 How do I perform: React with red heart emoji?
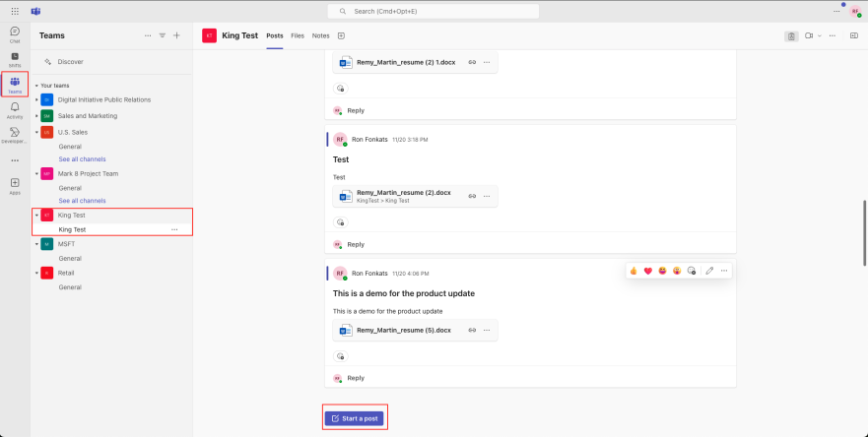pos(648,271)
